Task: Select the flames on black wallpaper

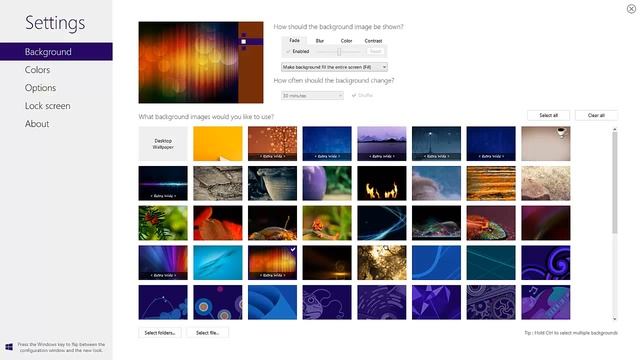Action: (x=382, y=183)
